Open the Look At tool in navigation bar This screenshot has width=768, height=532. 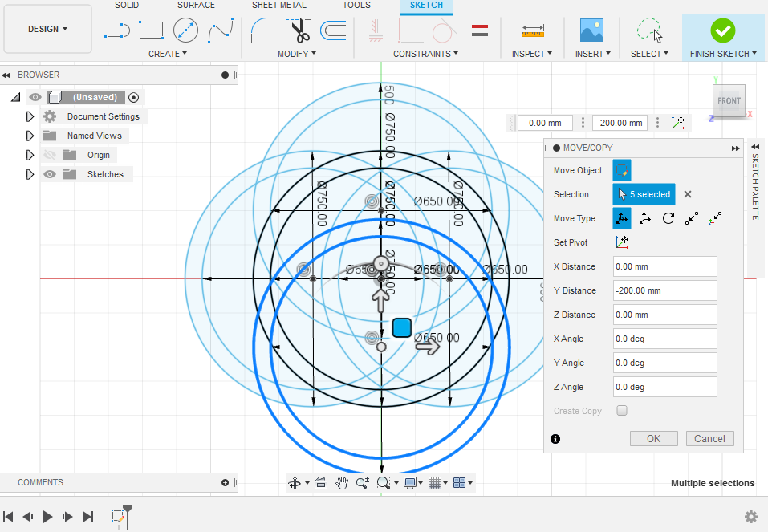click(321, 483)
